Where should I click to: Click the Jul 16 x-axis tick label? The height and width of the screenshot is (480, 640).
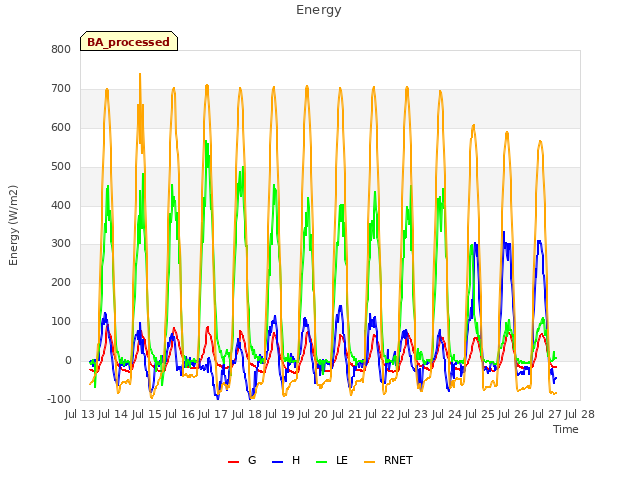[x=180, y=414]
